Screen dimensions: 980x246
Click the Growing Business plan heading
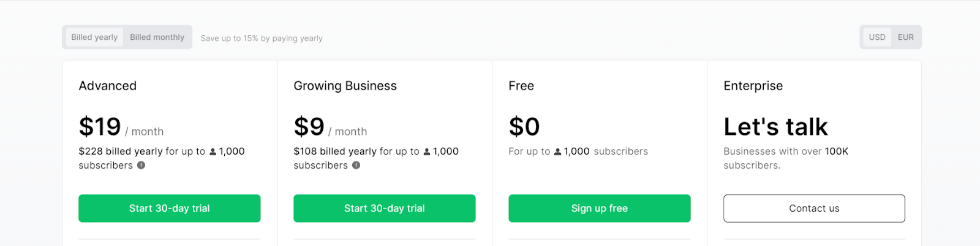[345, 86]
